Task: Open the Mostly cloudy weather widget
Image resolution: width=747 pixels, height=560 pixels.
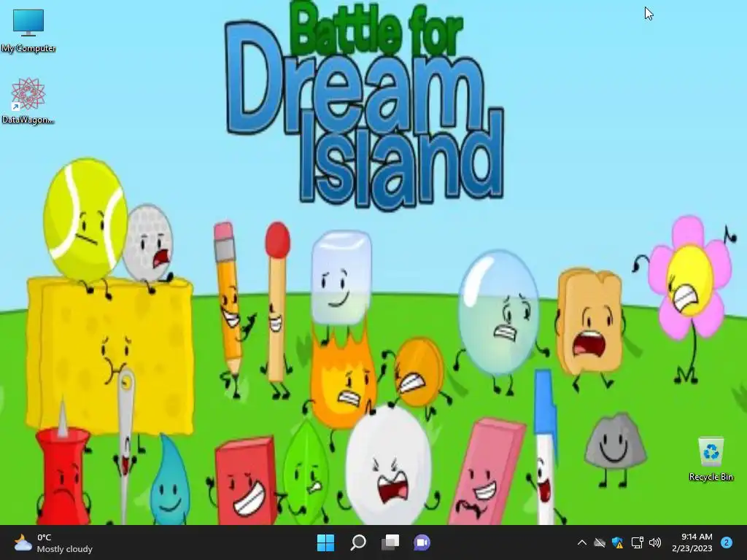Action: point(53,542)
